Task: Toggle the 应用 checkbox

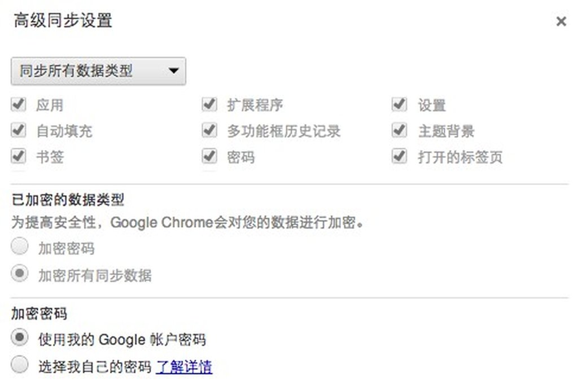Action: (19, 104)
